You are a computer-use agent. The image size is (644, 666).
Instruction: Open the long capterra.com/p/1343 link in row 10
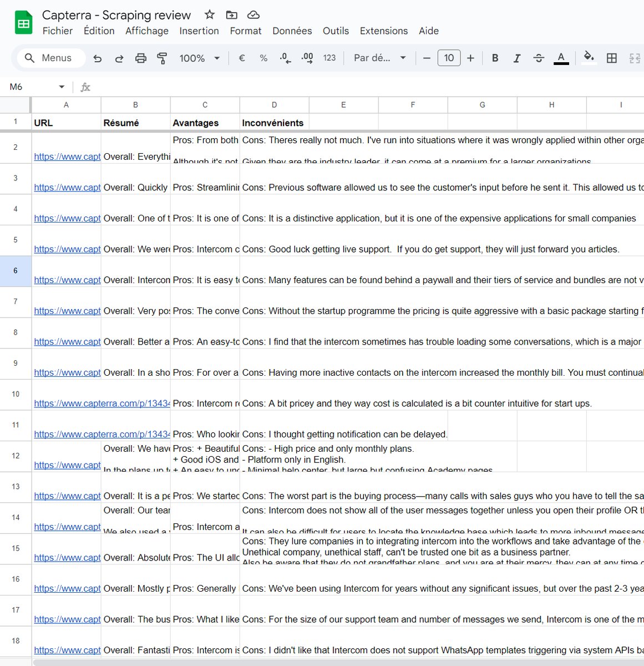coord(102,403)
